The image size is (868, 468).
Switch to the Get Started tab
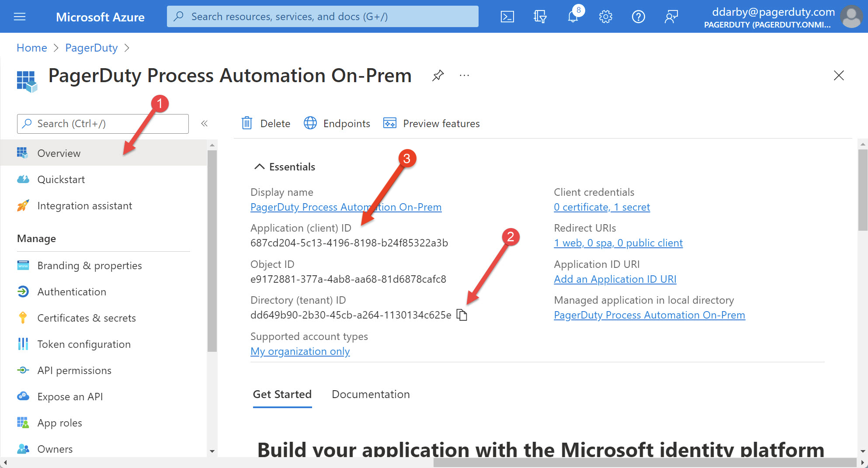(x=282, y=395)
